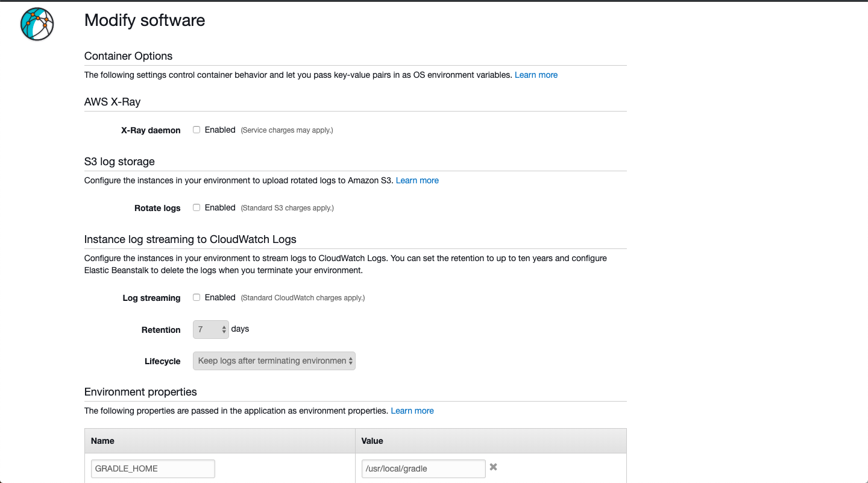Click the Value column header

(x=372, y=441)
